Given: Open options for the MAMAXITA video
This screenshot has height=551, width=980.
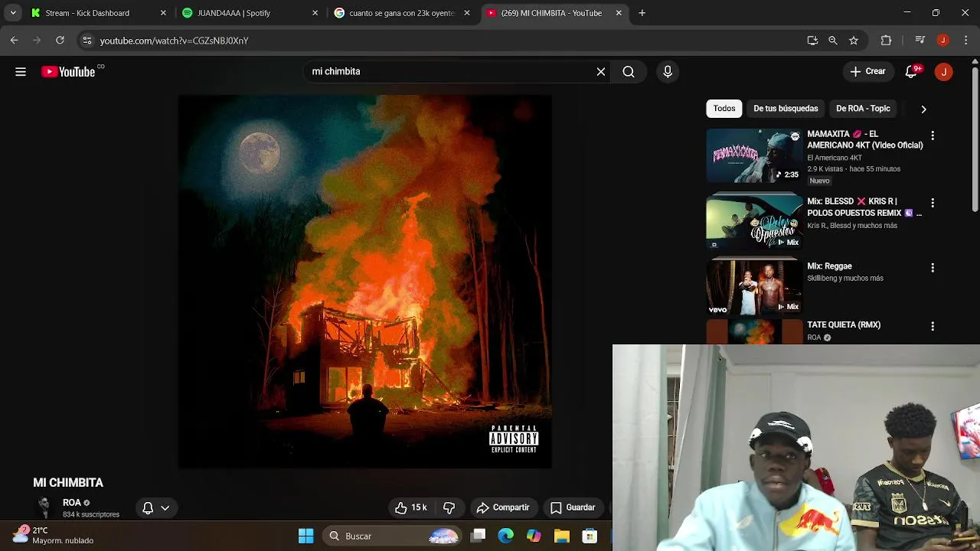Looking at the screenshot, I should (933, 135).
